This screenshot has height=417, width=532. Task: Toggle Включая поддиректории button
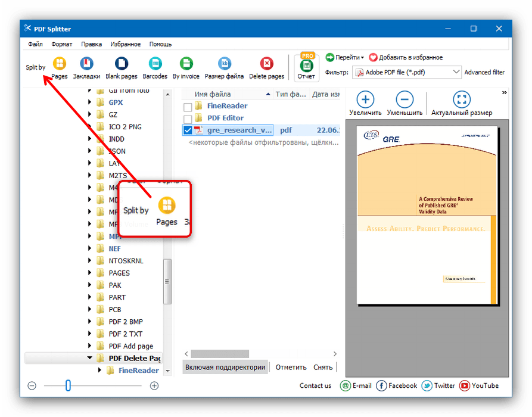(225, 367)
